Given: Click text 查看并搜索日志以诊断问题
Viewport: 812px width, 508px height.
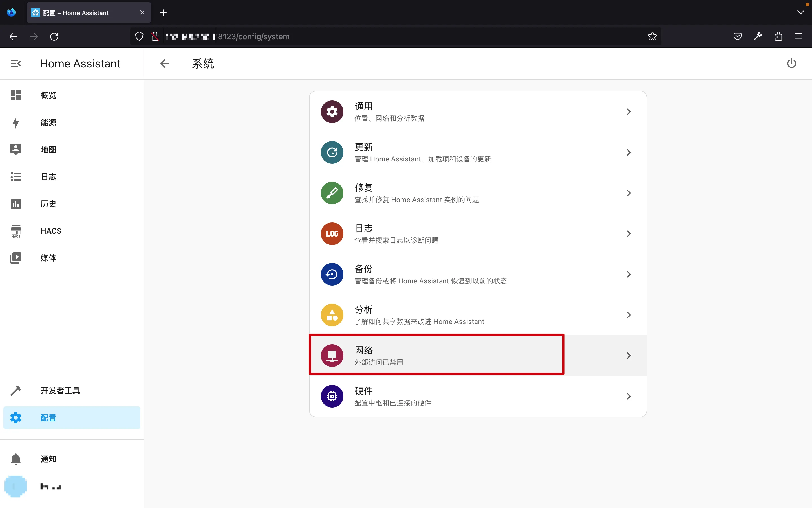Looking at the screenshot, I should click(396, 240).
